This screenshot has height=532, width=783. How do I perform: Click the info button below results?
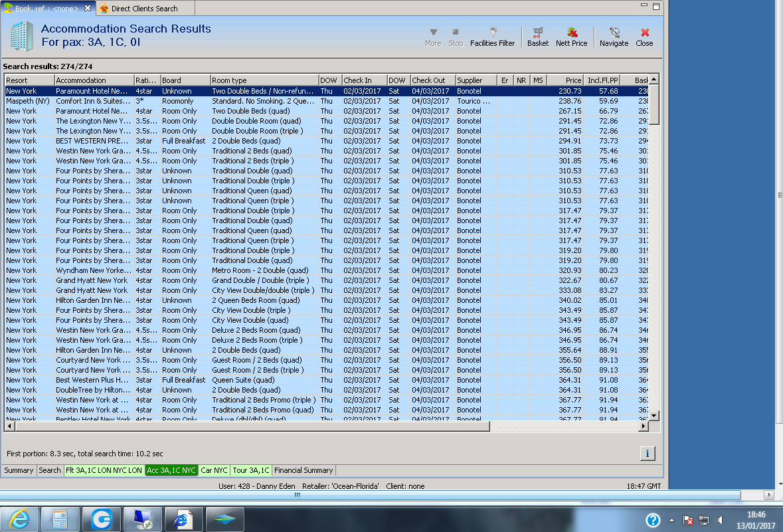tap(648, 453)
